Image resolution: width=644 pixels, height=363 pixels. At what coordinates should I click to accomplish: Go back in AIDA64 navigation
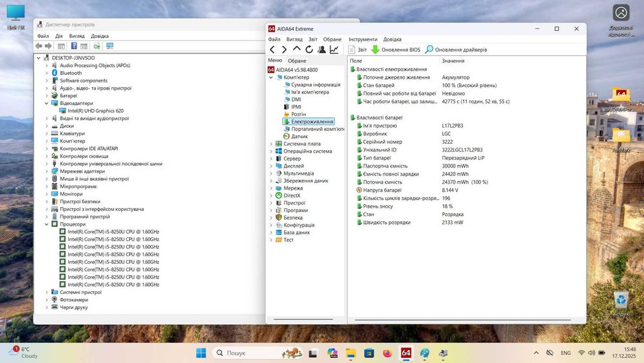272,50
